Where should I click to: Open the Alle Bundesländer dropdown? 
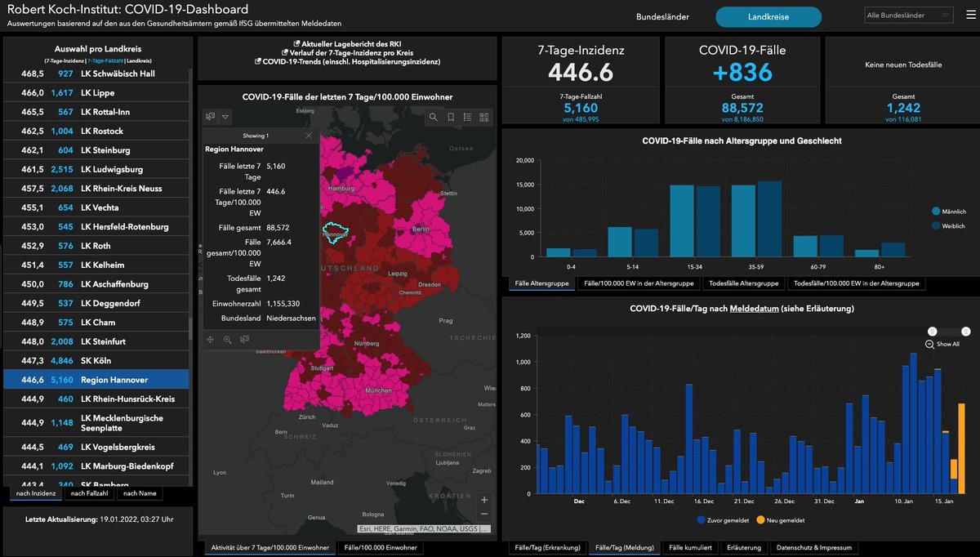click(909, 16)
